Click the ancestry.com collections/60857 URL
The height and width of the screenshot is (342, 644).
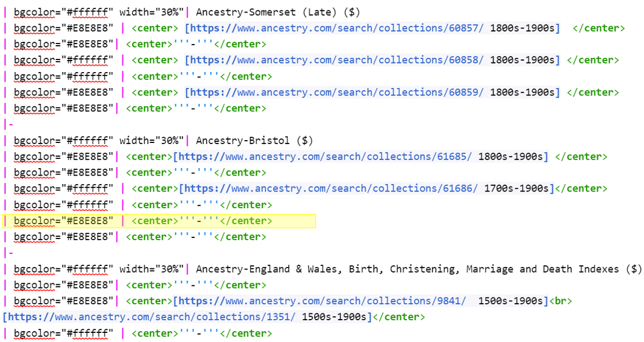click(337, 29)
